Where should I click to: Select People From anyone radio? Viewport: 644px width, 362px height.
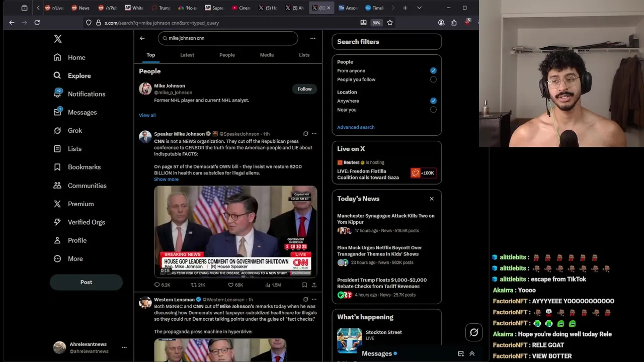(433, 71)
